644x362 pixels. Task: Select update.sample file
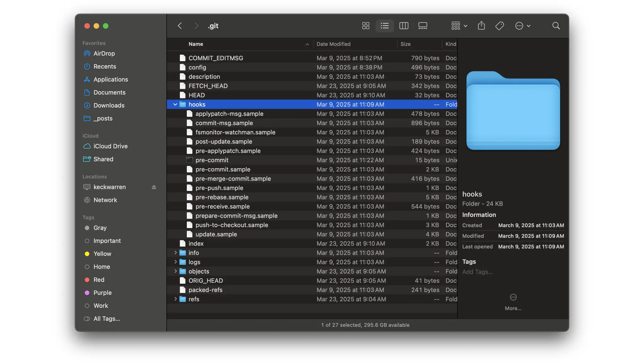(312, 234)
